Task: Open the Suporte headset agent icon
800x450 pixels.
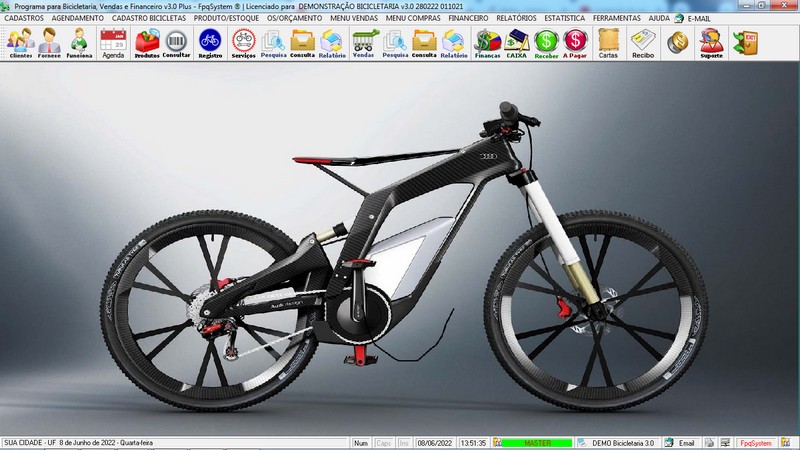Action: coord(712,43)
